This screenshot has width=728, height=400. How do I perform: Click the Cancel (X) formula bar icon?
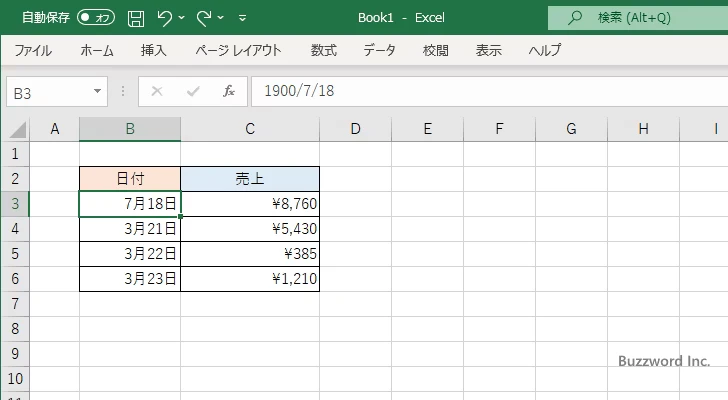pyautogui.click(x=157, y=91)
